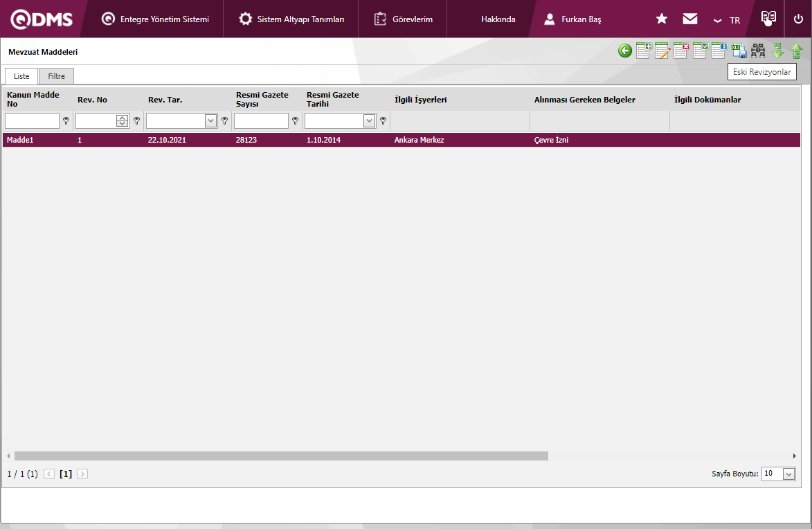Screen dimensions: 812x529
Task: Click the green up arrow icon
Action: point(797,51)
